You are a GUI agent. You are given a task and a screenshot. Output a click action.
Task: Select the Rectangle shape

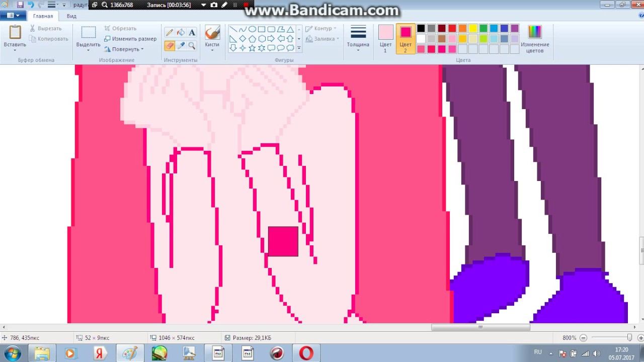point(262,29)
